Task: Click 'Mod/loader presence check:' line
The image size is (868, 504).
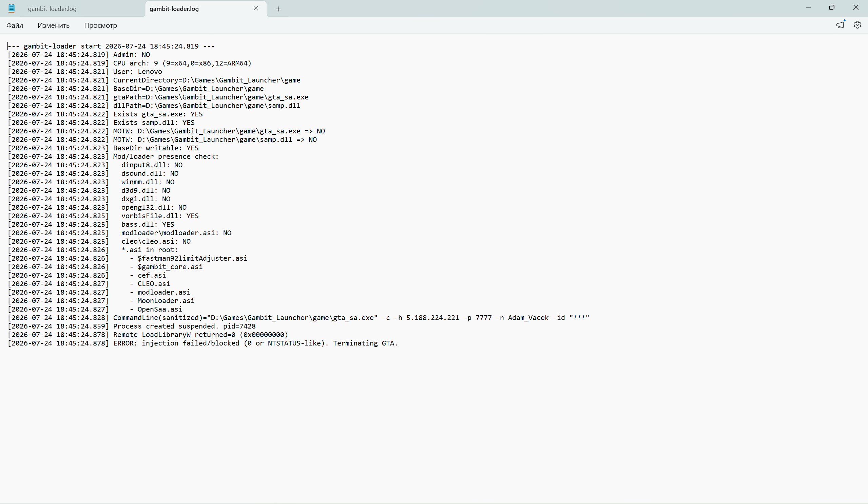Action: tap(113, 156)
